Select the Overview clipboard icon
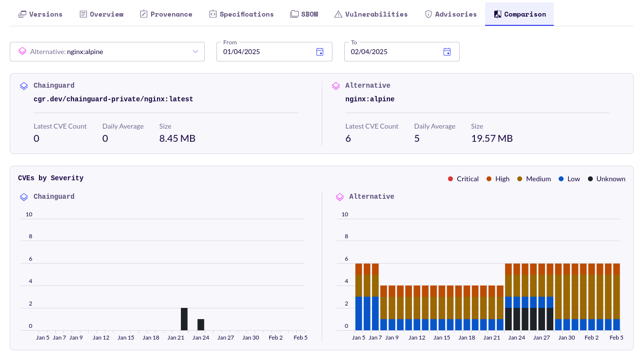The width and height of the screenshot is (644, 361). point(83,14)
